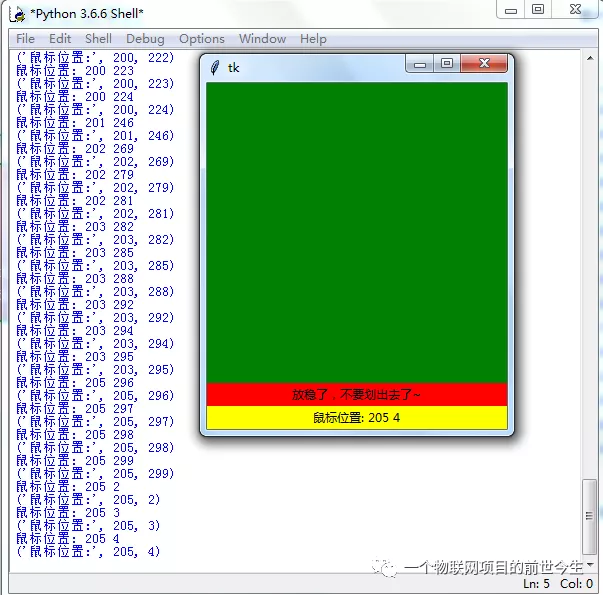Open the File menu
The height and width of the screenshot is (595, 603).
[x=25, y=39]
